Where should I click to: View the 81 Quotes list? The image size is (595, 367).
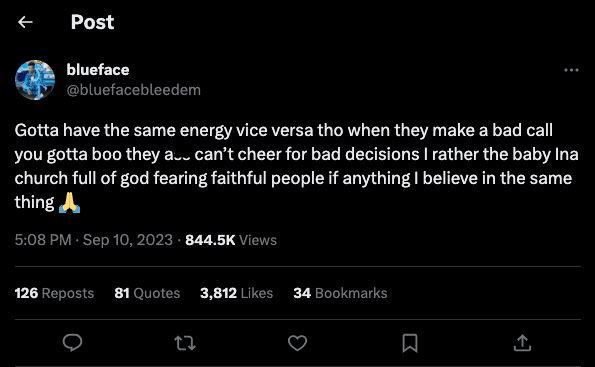click(147, 293)
